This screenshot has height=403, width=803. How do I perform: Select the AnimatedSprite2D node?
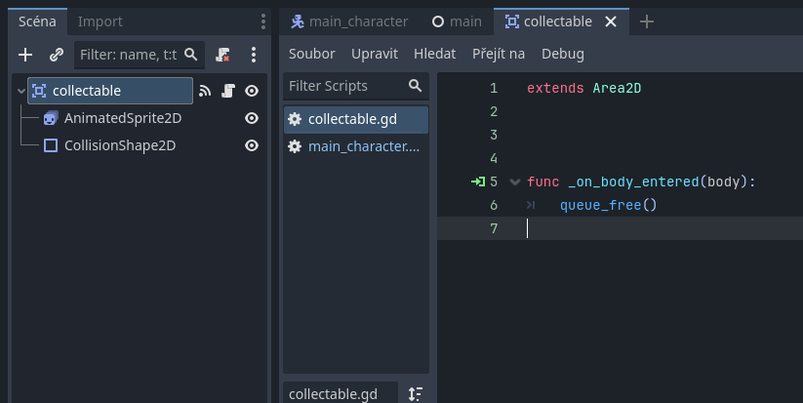(x=123, y=118)
